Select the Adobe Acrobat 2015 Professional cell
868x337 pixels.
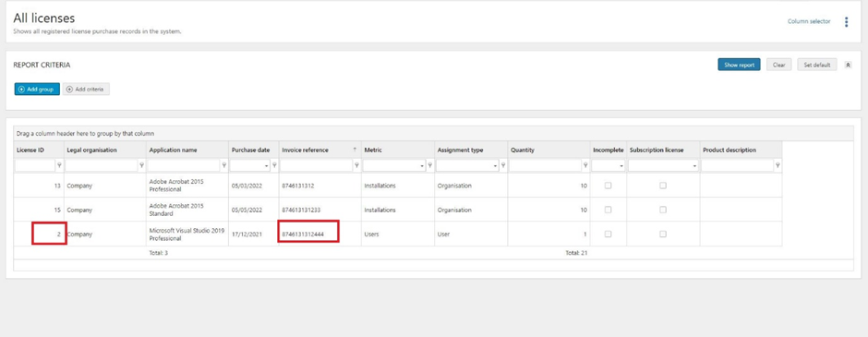tap(187, 186)
